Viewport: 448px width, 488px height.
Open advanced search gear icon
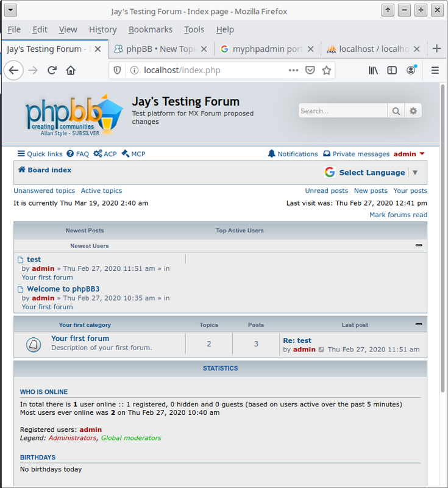pos(413,111)
